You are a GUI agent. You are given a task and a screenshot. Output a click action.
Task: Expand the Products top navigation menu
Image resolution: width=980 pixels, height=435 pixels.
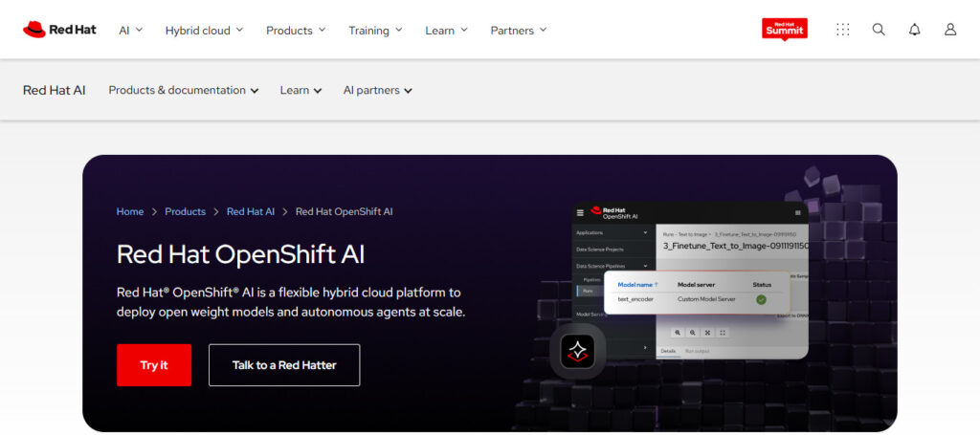tap(296, 30)
